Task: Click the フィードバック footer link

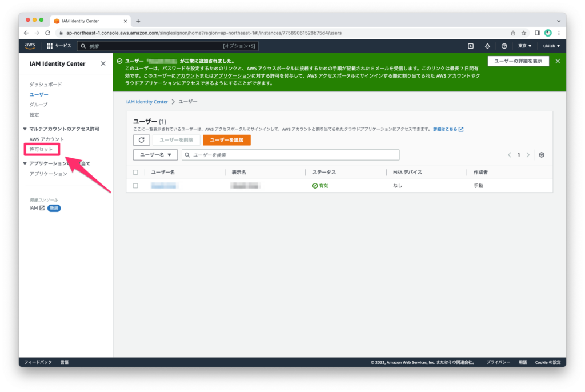Action: click(38, 362)
